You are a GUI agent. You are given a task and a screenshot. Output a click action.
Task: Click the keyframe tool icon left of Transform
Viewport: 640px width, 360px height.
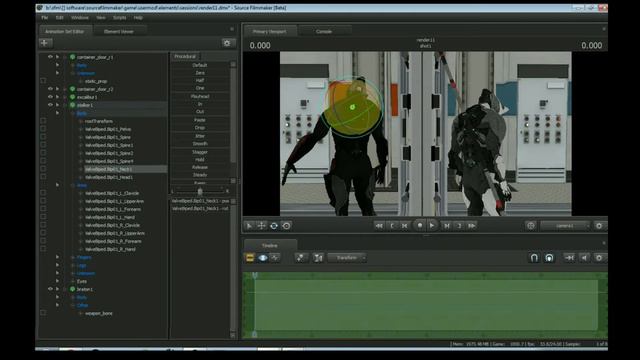(301, 258)
